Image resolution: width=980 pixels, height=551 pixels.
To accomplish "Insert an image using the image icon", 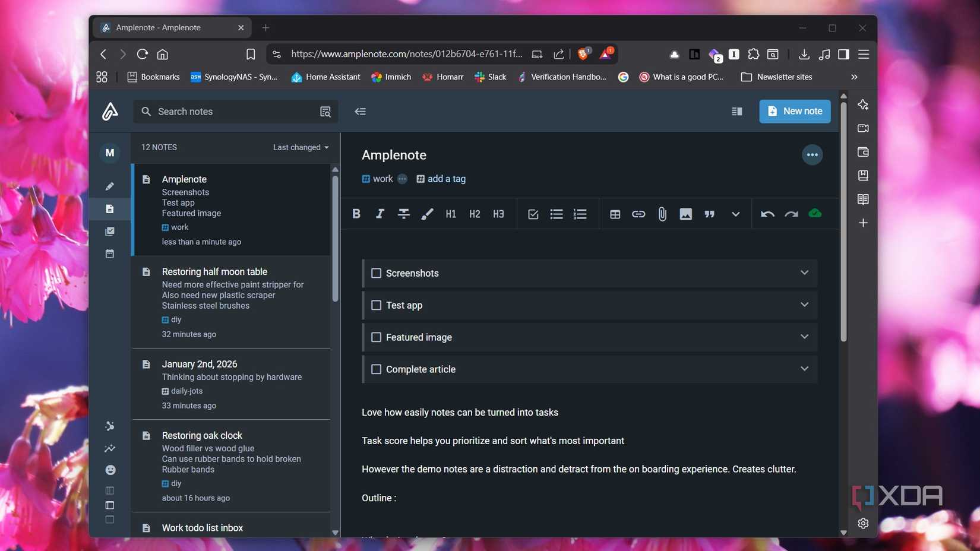I will pyautogui.click(x=685, y=214).
